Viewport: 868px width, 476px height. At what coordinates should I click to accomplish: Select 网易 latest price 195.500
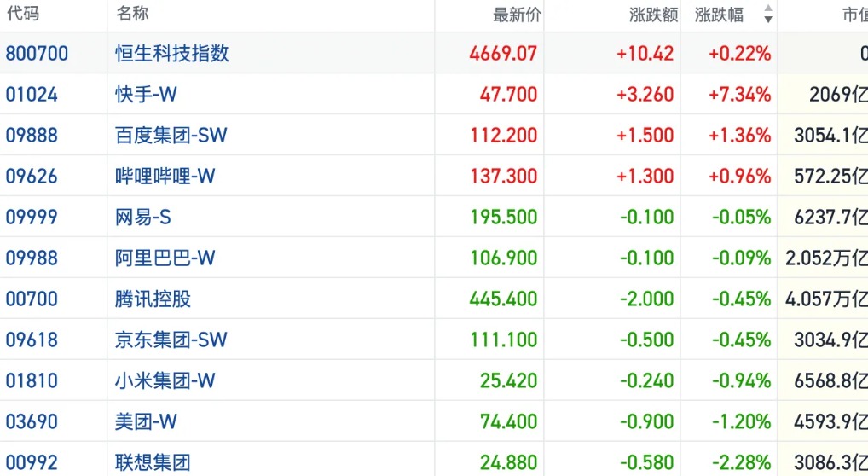point(504,217)
